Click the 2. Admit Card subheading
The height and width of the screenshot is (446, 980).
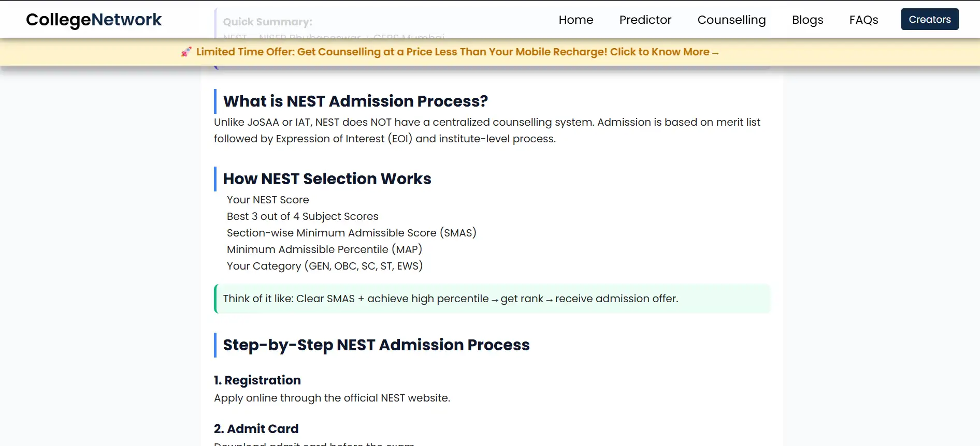pyautogui.click(x=256, y=428)
